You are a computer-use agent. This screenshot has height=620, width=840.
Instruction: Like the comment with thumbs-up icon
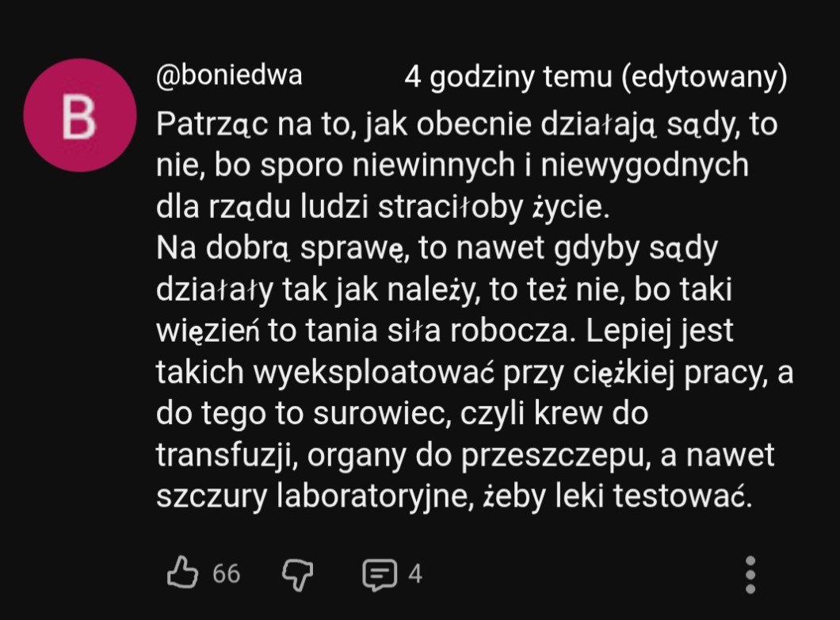181,572
